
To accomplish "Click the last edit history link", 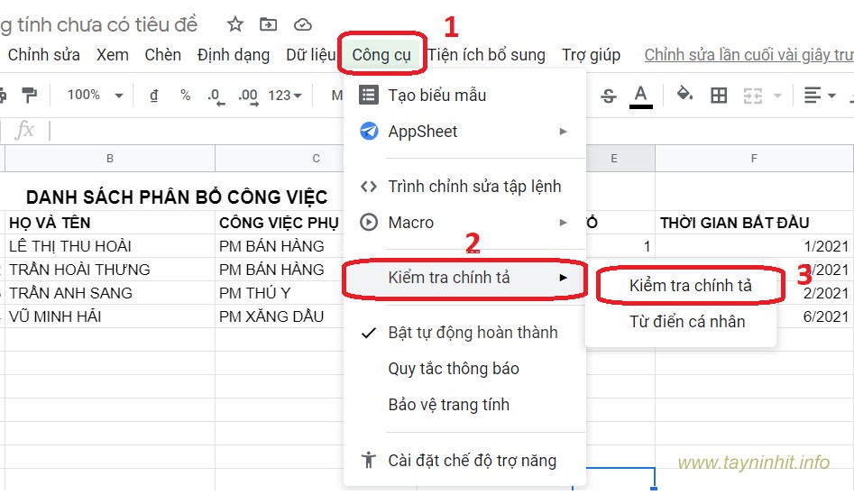I will pos(748,55).
